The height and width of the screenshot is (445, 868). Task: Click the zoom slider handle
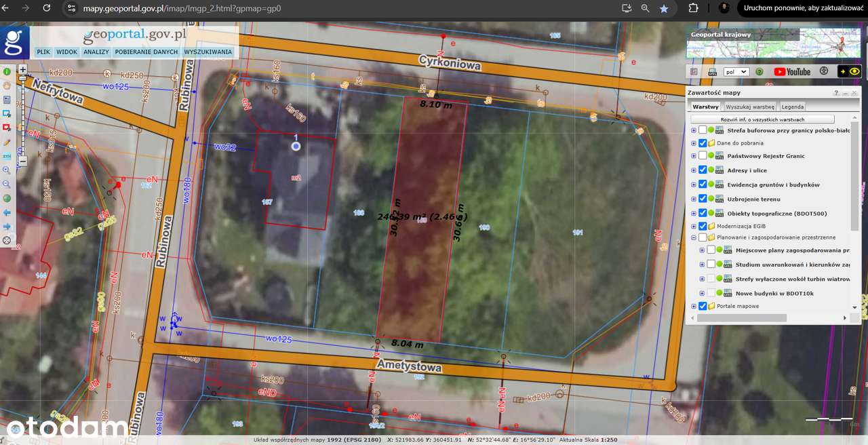(x=22, y=78)
